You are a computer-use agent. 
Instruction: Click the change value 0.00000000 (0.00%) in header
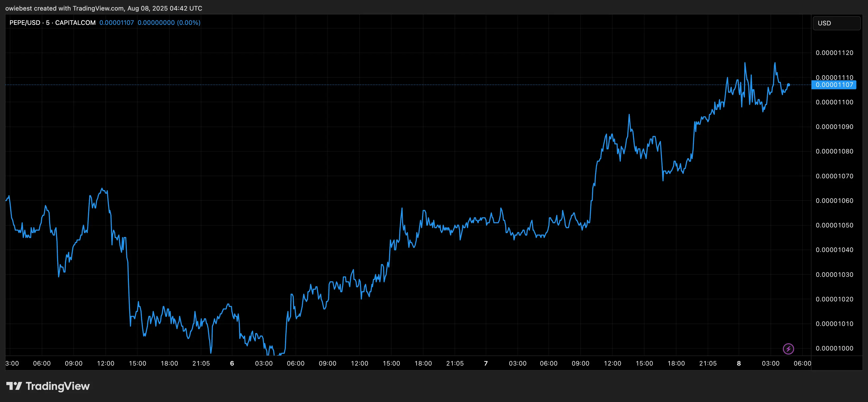point(169,22)
